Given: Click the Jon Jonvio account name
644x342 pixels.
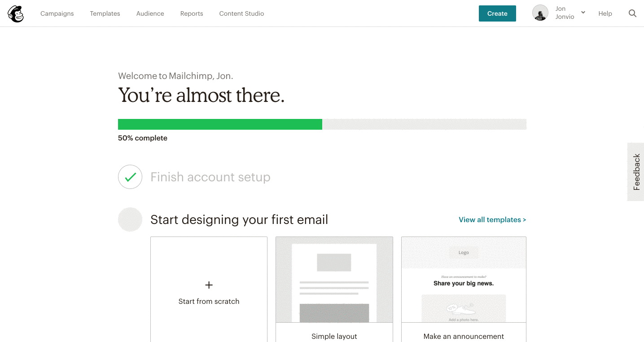Looking at the screenshot, I should pyautogui.click(x=565, y=13).
